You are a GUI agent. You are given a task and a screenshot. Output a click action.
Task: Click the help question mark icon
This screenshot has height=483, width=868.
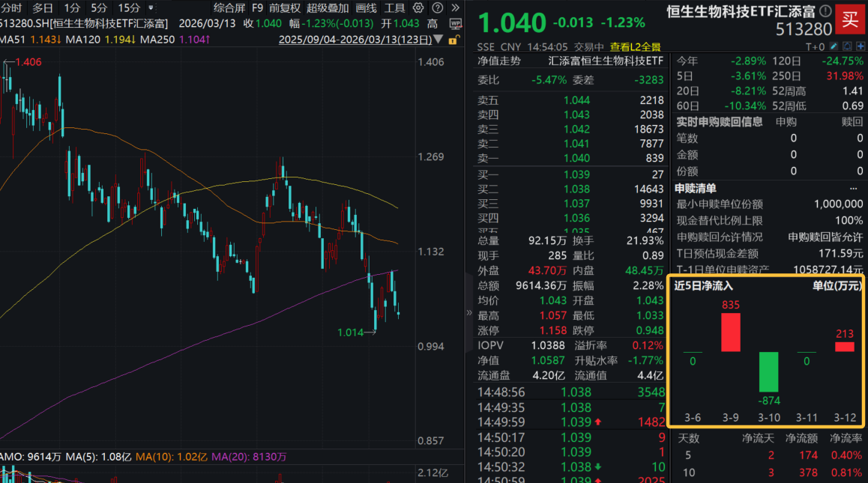click(436, 8)
